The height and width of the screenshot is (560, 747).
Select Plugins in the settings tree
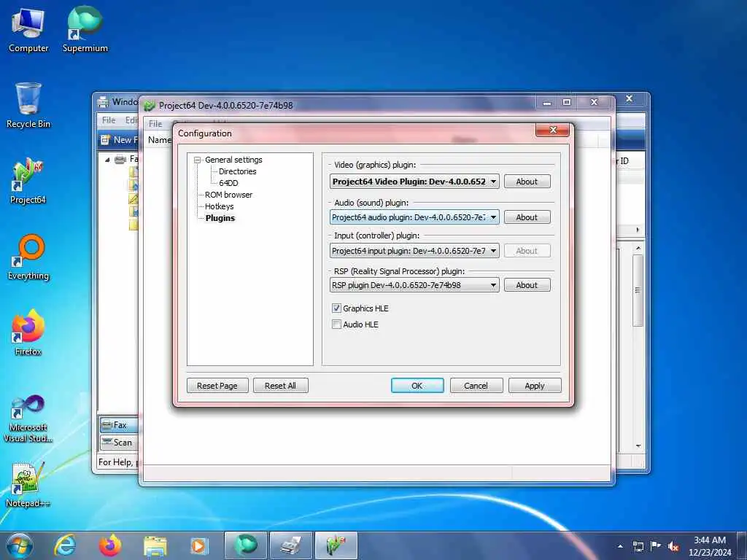coord(220,218)
